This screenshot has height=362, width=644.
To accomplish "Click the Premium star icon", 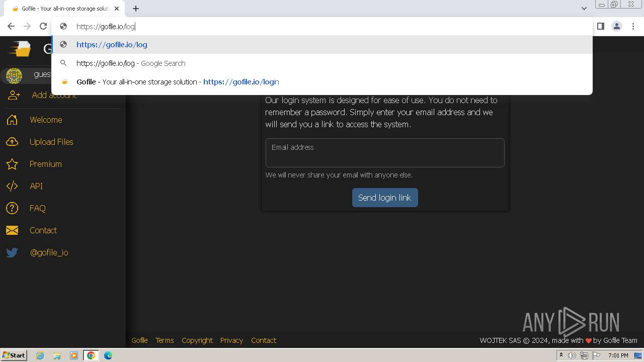I will (x=12, y=164).
